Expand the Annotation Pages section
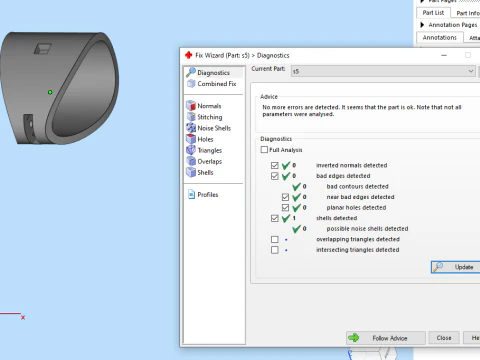This screenshot has width=480, height=360. click(x=422, y=25)
